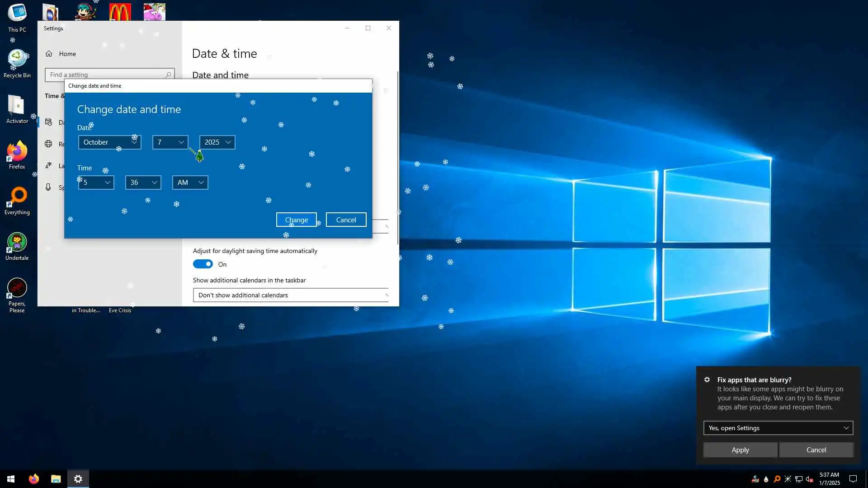This screenshot has height=488, width=868.
Task: Click the Windows Start button
Action: click(11, 479)
